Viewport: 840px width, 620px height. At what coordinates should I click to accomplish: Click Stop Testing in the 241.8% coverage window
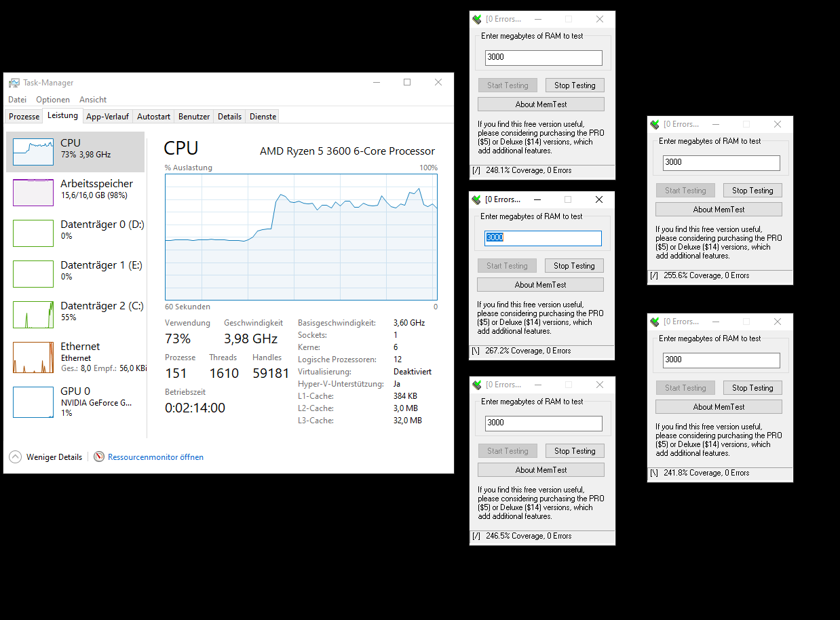(752, 388)
